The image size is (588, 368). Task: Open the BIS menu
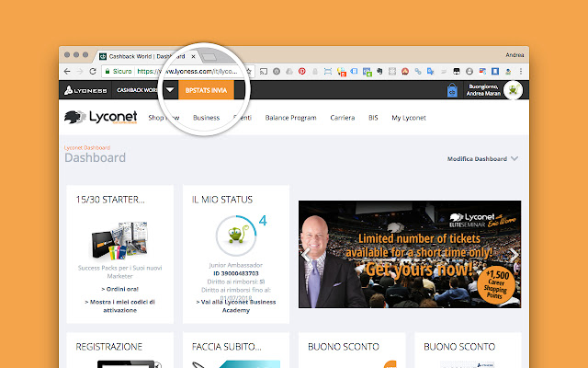373,118
